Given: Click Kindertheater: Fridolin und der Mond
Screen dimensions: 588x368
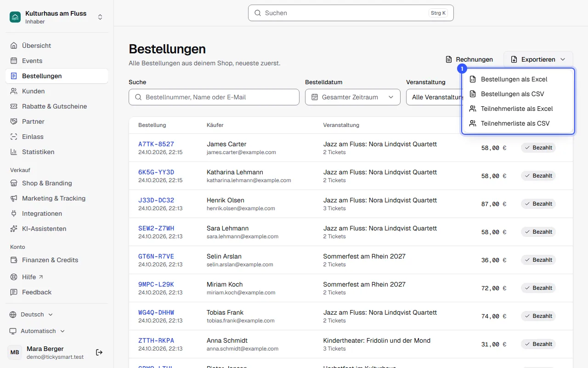Looking at the screenshot, I should (x=377, y=340).
